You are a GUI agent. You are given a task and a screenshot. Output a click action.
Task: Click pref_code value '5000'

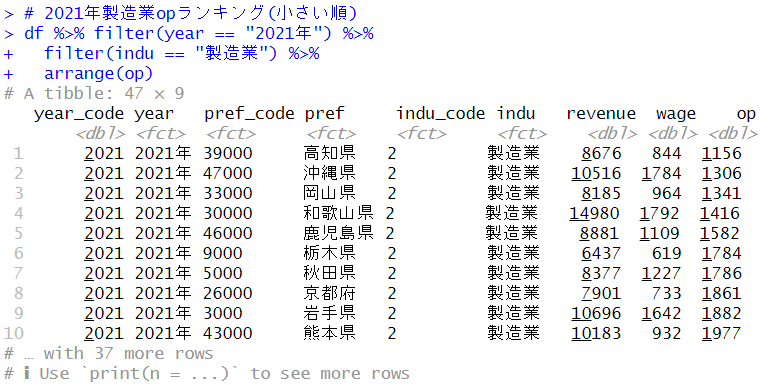click(223, 273)
